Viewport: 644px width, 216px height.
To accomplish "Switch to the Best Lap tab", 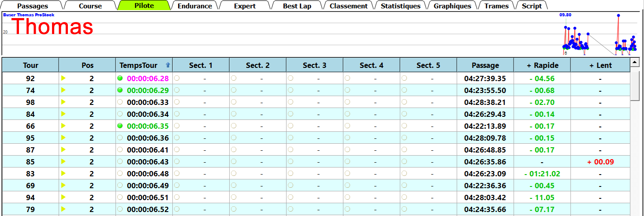I will click(297, 6).
